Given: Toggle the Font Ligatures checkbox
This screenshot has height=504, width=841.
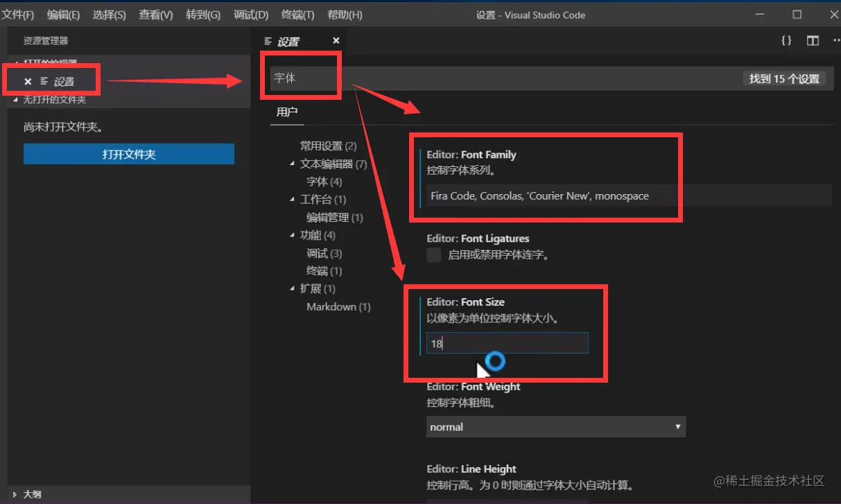Looking at the screenshot, I should 433,254.
